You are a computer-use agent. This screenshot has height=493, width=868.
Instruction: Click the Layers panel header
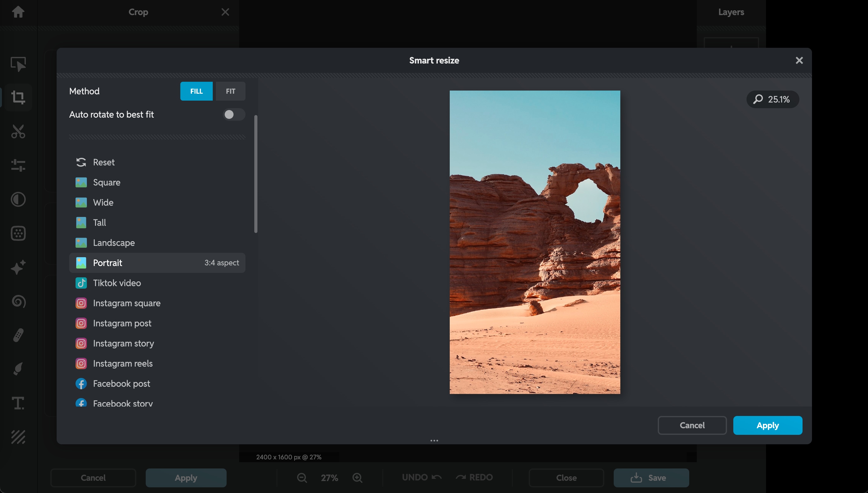[x=731, y=12]
